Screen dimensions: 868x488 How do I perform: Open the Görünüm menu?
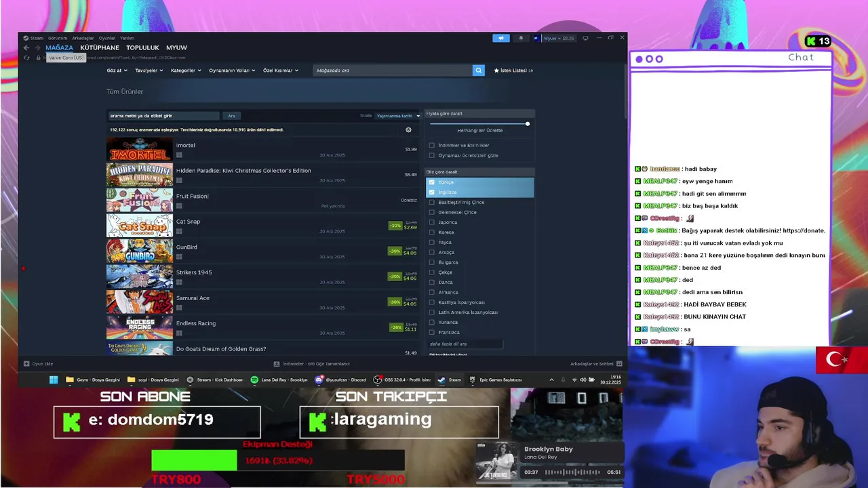[58, 38]
